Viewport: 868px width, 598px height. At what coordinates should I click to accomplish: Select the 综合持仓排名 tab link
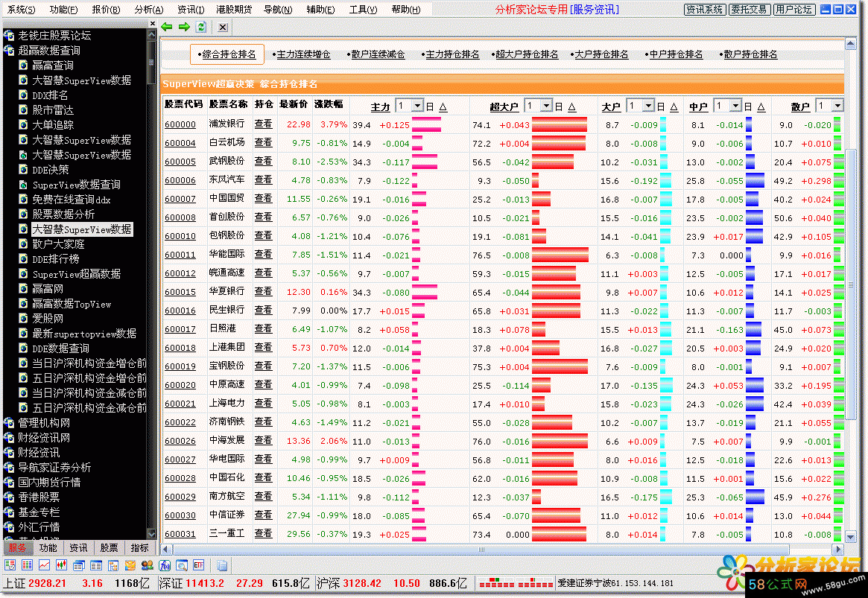pos(229,54)
